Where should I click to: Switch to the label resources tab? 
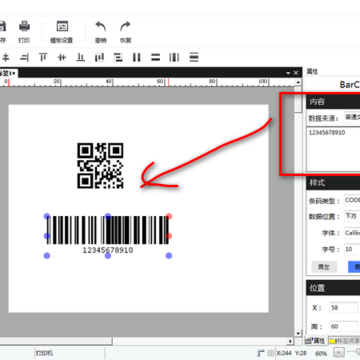pos(344,341)
